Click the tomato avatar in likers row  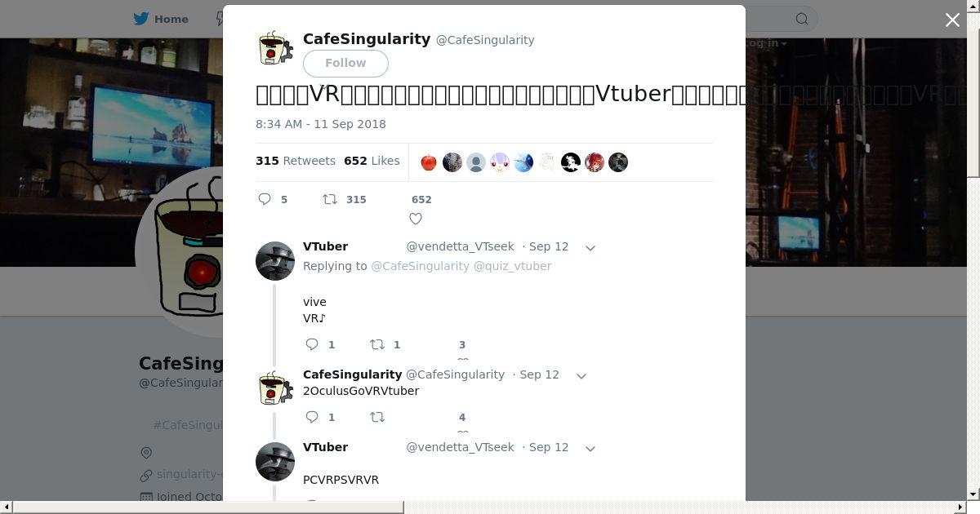tap(429, 162)
